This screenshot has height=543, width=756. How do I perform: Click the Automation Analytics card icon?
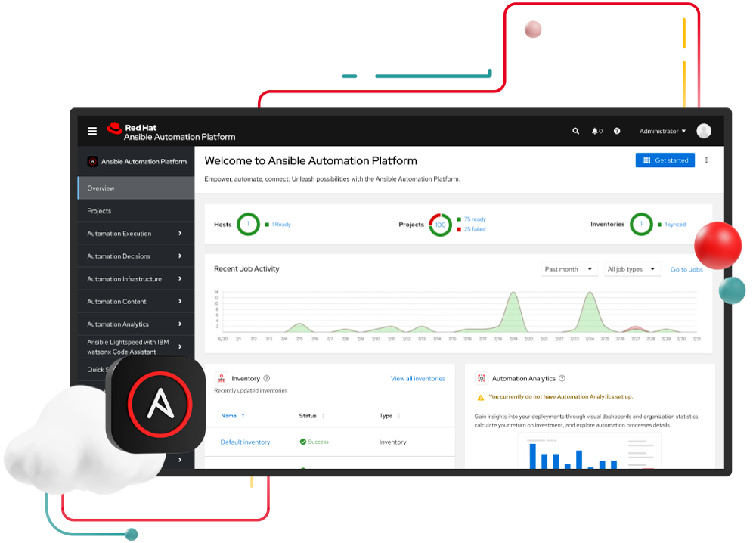click(x=481, y=378)
